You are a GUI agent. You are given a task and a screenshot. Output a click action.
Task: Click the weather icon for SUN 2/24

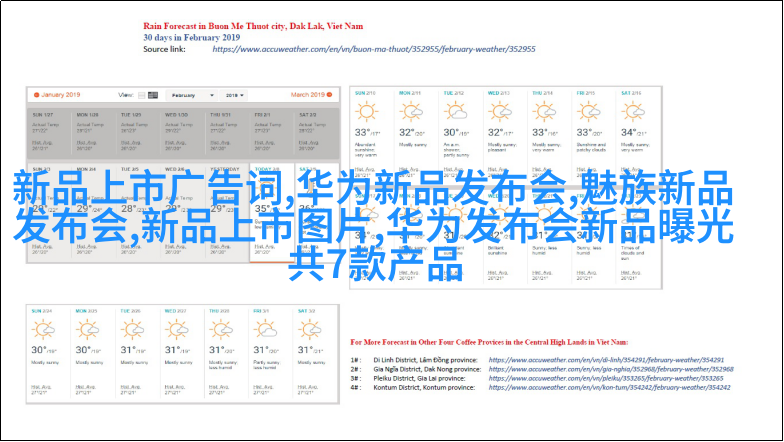pyautogui.click(x=44, y=330)
